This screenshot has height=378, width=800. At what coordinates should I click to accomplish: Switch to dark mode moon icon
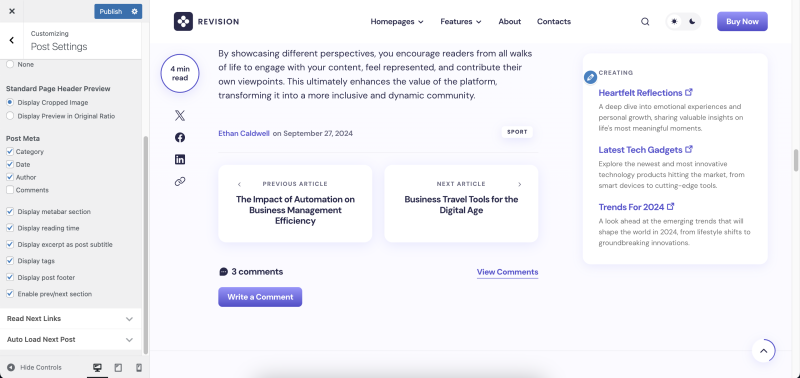click(692, 21)
